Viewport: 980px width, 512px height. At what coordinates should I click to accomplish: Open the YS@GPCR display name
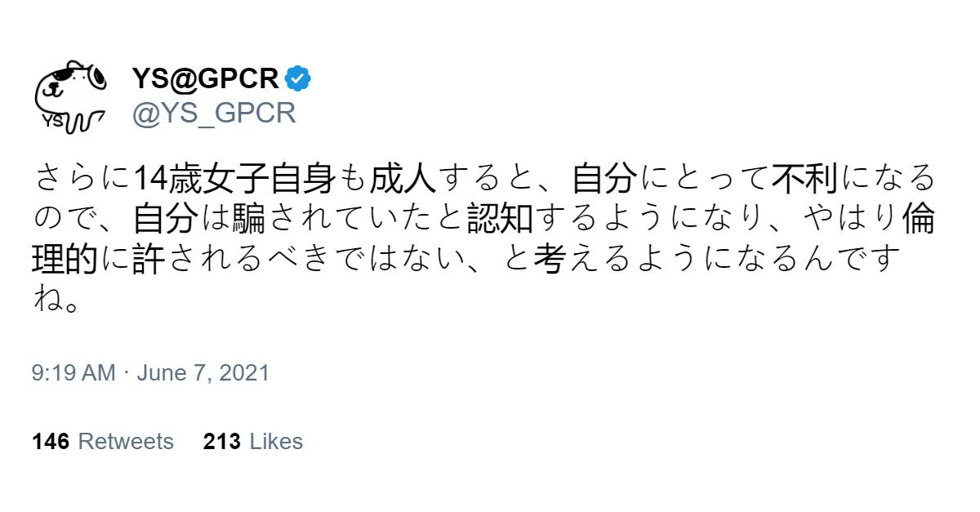click(206, 79)
